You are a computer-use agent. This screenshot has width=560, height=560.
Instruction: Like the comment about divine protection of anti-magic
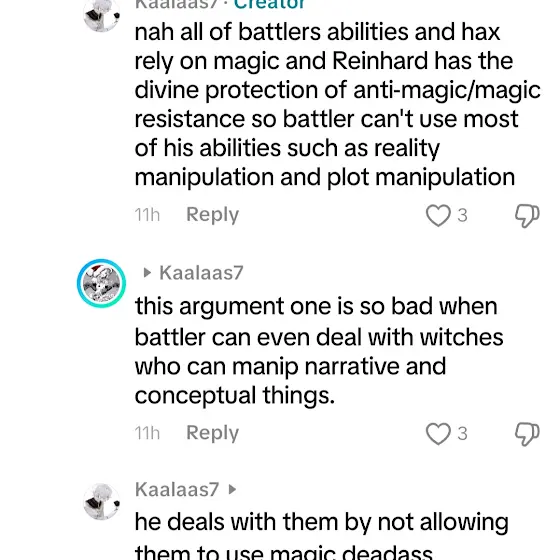point(438,215)
